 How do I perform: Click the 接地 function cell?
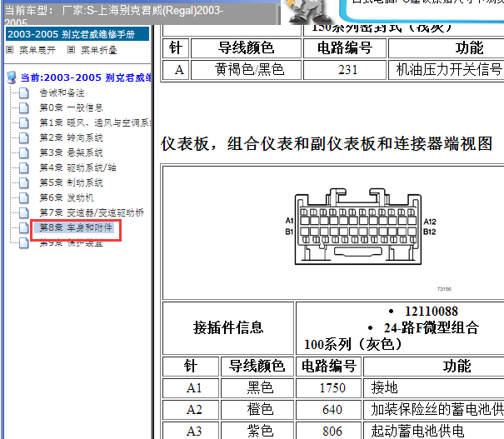[434, 388]
